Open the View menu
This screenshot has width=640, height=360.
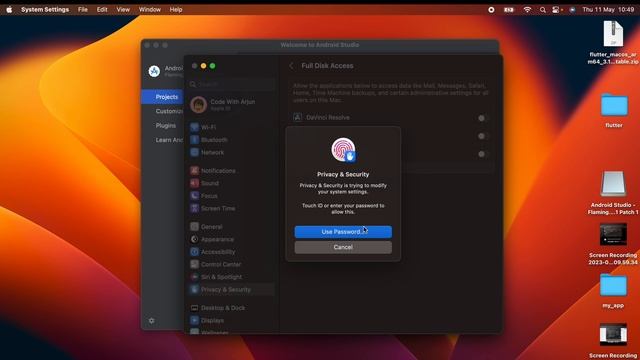point(123,9)
